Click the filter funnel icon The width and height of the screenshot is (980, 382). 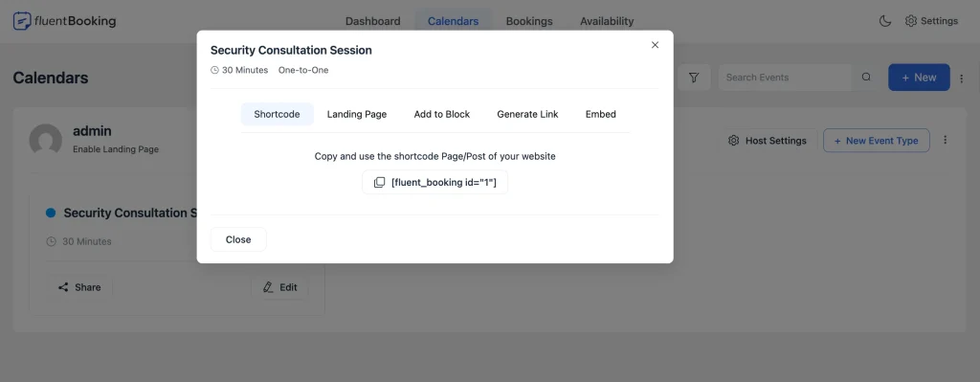coord(694,78)
